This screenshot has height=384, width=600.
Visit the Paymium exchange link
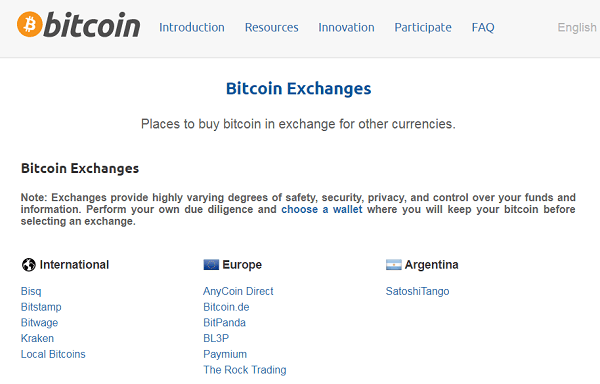225,354
